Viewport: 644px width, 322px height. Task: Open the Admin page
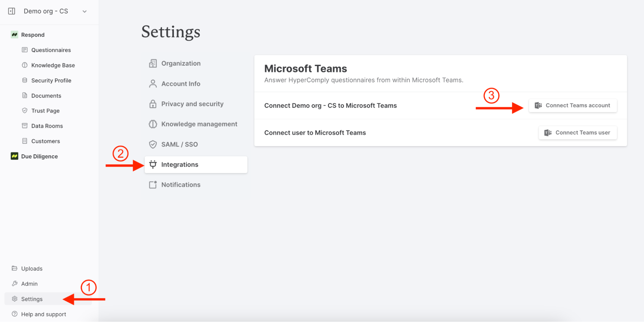29,284
